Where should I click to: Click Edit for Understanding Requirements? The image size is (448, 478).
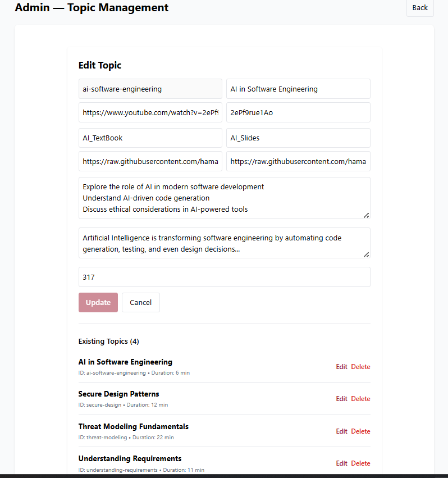tap(341, 463)
